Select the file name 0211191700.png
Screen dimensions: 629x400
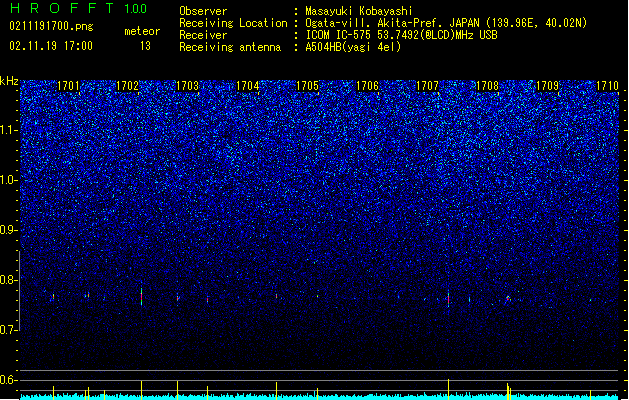coord(51,26)
